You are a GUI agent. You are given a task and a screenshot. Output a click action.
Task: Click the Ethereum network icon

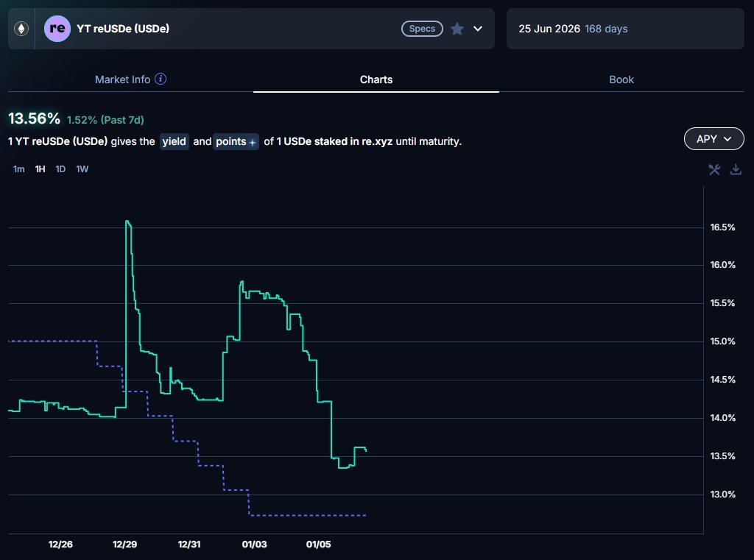[20, 28]
